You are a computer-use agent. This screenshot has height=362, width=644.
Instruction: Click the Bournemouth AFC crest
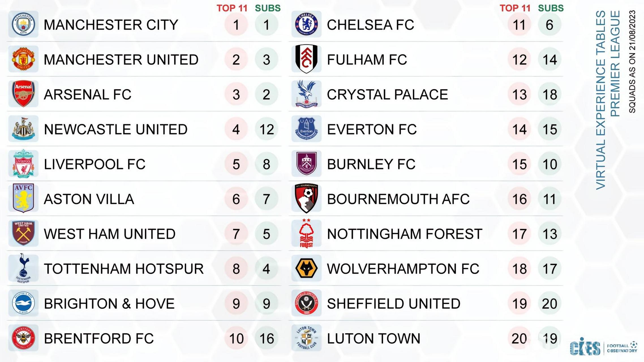[x=306, y=198]
